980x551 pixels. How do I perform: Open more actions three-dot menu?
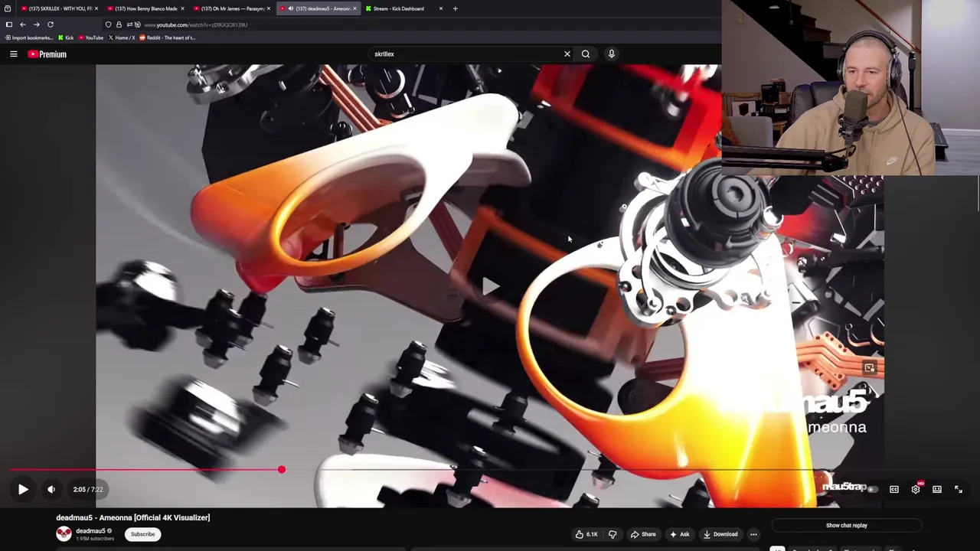tap(753, 534)
